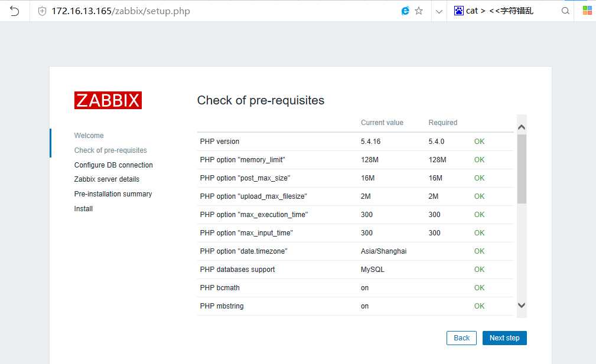Click the scrollbar up arrow
Screen dimensions: 596x364
pyautogui.click(x=522, y=127)
